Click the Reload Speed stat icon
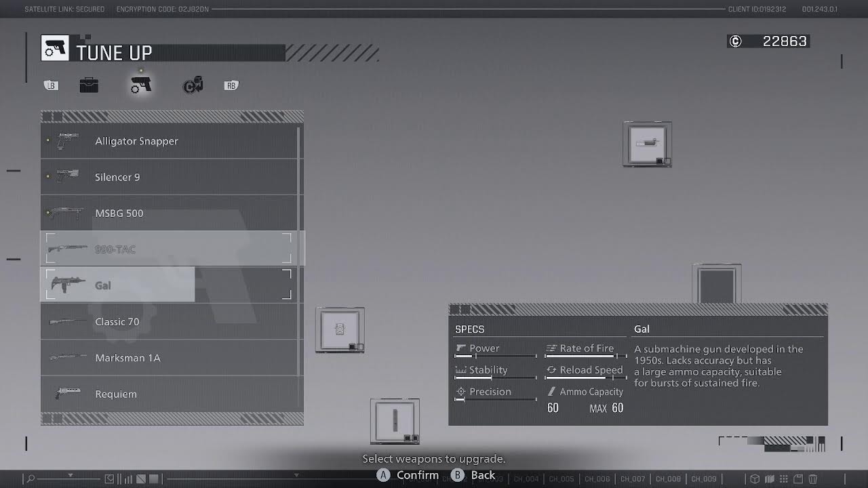Viewport: 868px width, 488px height. pos(551,370)
